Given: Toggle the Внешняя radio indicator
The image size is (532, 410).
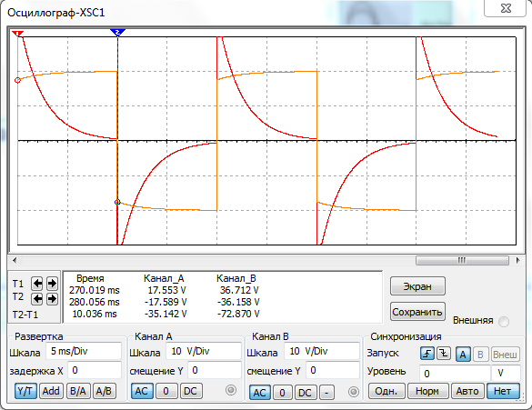Looking at the screenshot, I should (504, 321).
